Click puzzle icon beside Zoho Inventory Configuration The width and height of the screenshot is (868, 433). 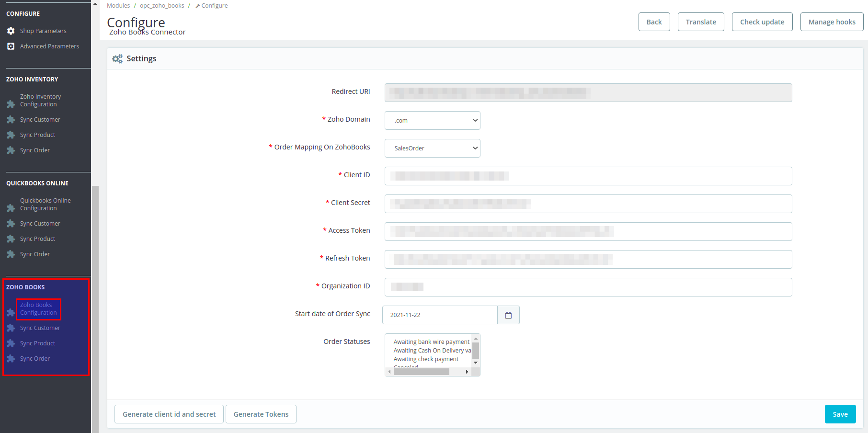tap(11, 104)
